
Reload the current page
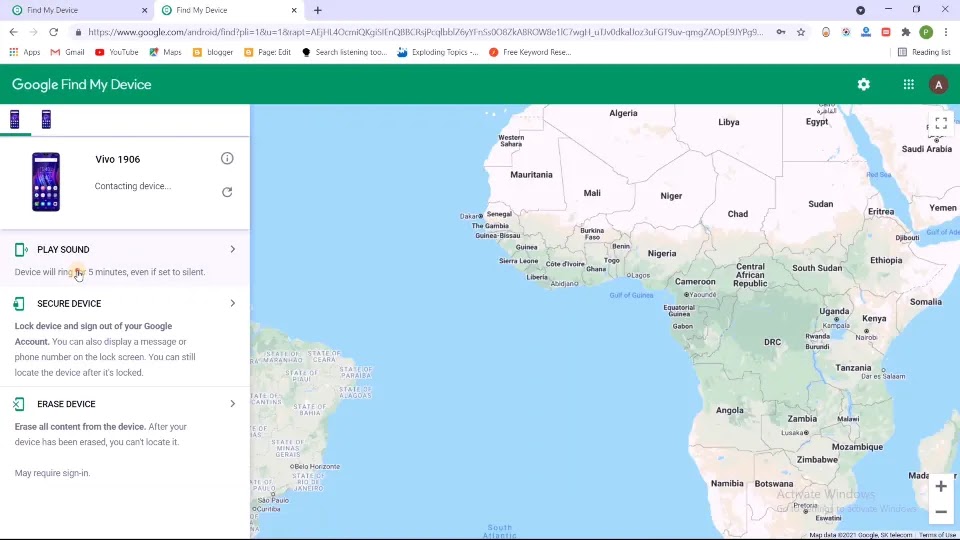click(x=54, y=32)
